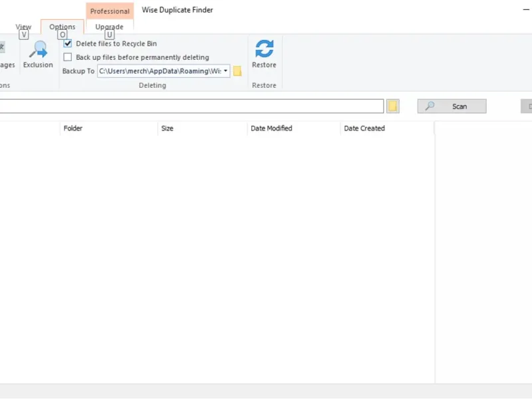Minimize the Wise Duplicate Finder window
532x399 pixels.
[x=526, y=10]
